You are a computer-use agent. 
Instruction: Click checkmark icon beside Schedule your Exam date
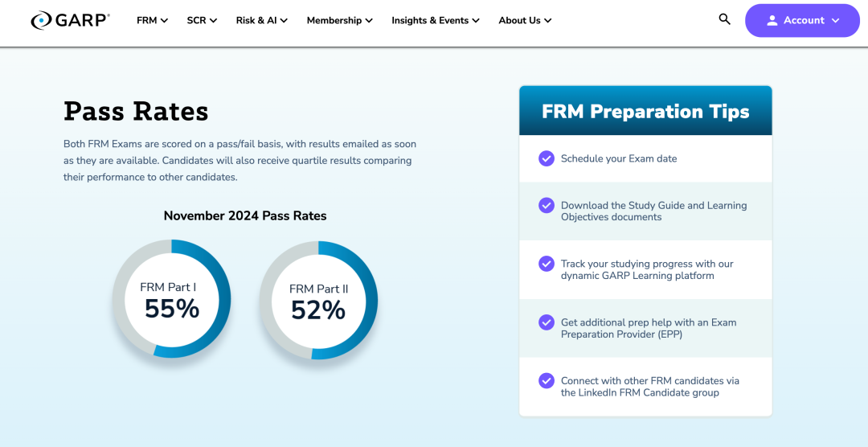547,158
